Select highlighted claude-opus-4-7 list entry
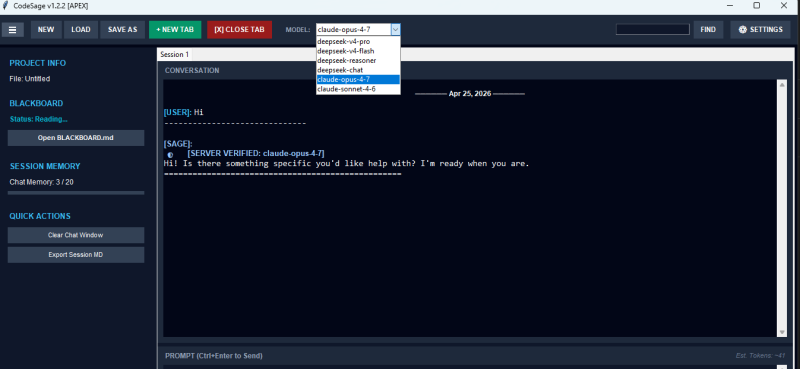Viewport: 800px width, 369px height. pyautogui.click(x=358, y=80)
